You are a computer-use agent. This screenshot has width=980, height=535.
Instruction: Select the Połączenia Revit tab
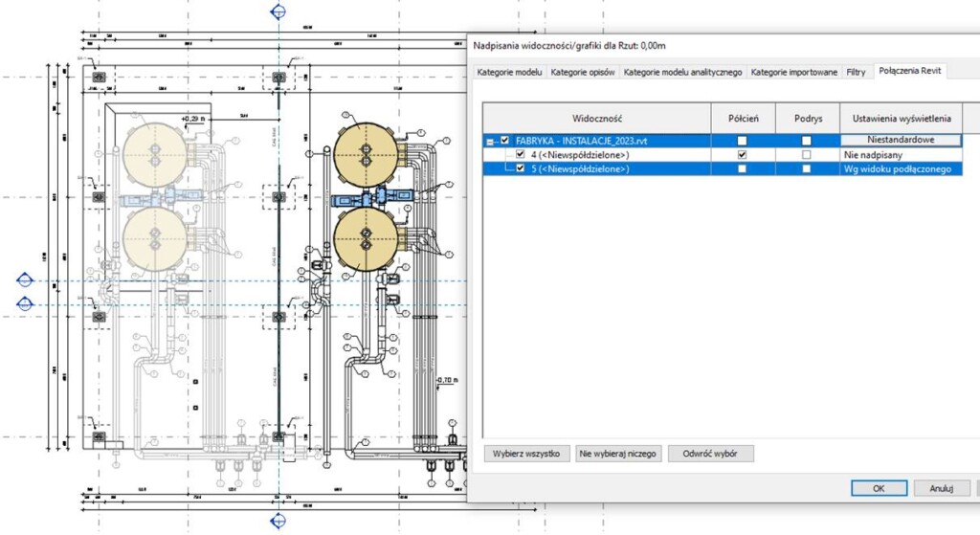pos(909,71)
